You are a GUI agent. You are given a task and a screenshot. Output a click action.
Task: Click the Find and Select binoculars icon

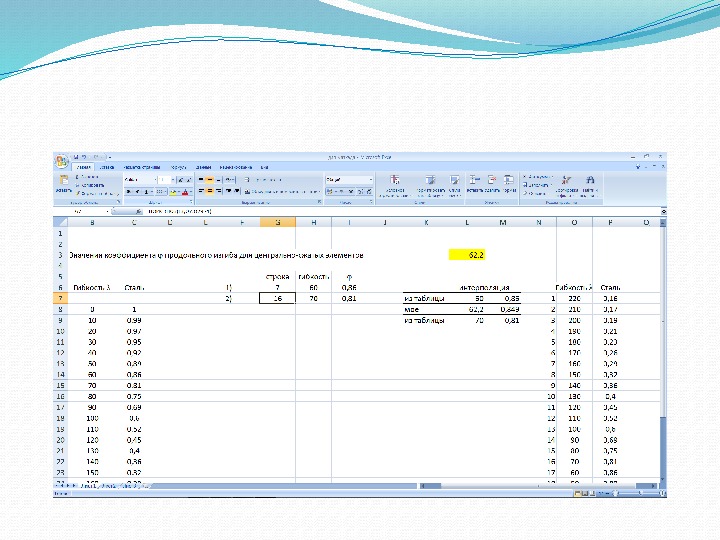coord(590,180)
